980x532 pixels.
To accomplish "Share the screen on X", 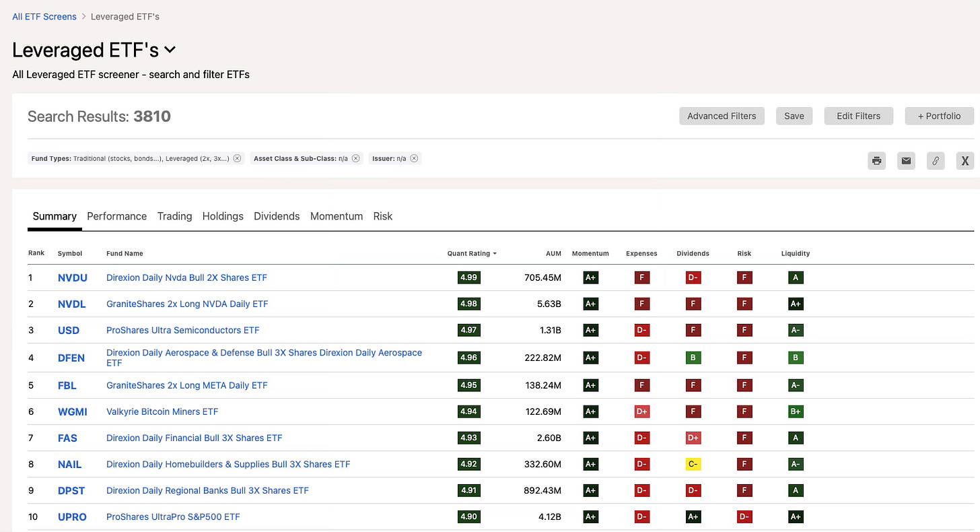I will pos(965,160).
